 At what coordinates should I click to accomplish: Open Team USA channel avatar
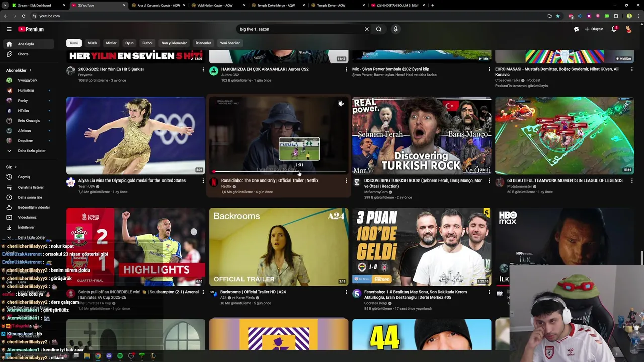[x=71, y=183]
